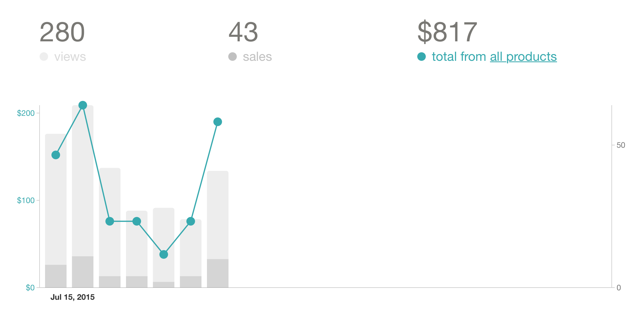644x318 pixels.
Task: Click the shortest dark gray sales bar
Action: tap(164, 285)
